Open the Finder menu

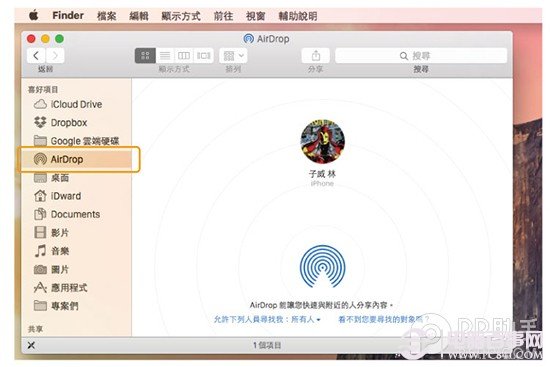point(68,16)
